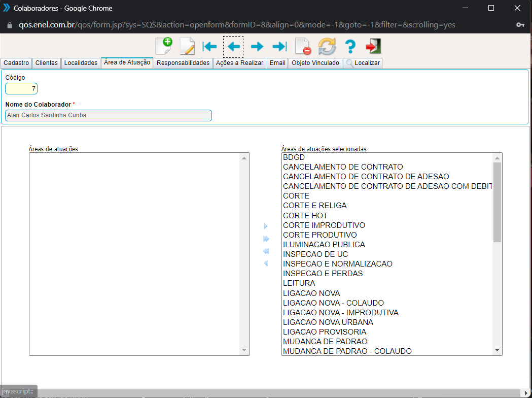Select the Objeto Vinculado tab
This screenshot has height=398, width=532.
(x=315, y=63)
